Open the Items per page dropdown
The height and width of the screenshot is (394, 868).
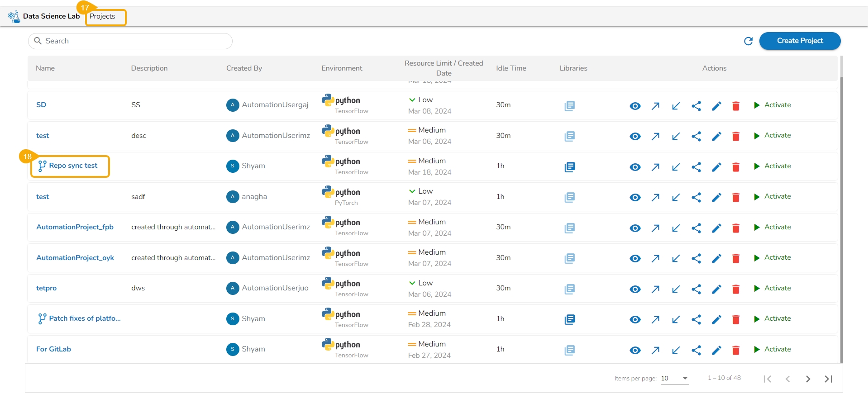click(x=674, y=379)
